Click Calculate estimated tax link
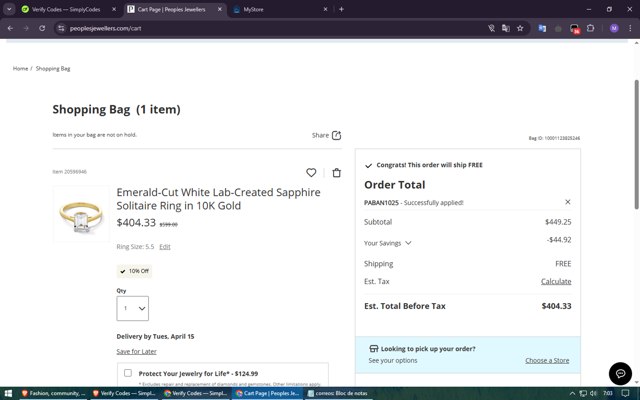Viewport: 640px width, 400px height. [556, 281]
